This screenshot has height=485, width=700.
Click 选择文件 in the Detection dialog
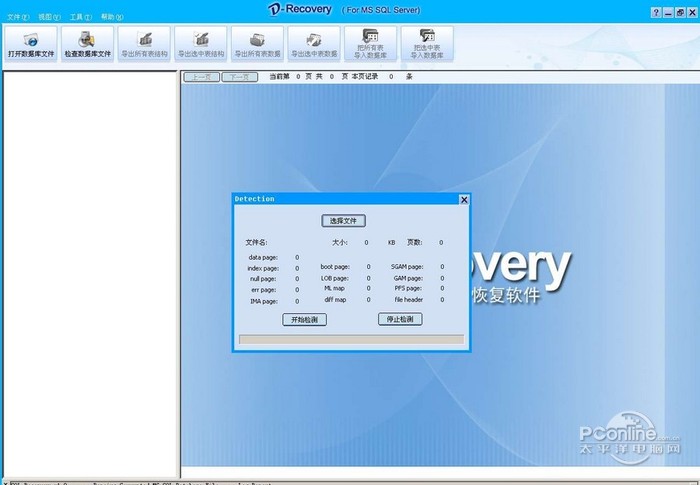click(343, 221)
